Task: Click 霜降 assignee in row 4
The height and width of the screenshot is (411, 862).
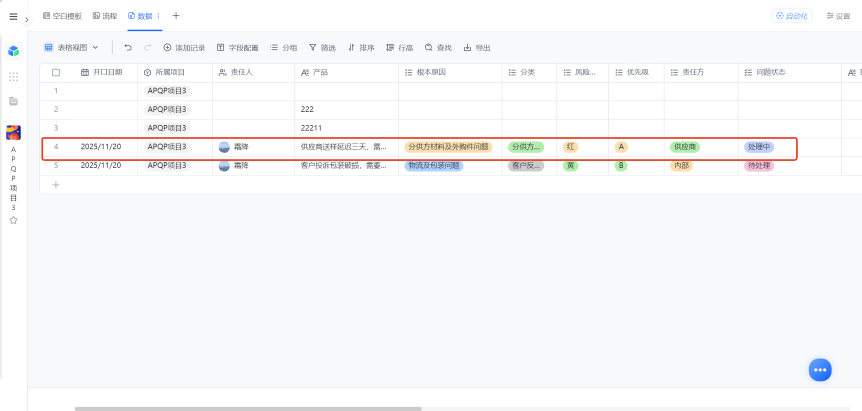Action: pyautogui.click(x=234, y=147)
